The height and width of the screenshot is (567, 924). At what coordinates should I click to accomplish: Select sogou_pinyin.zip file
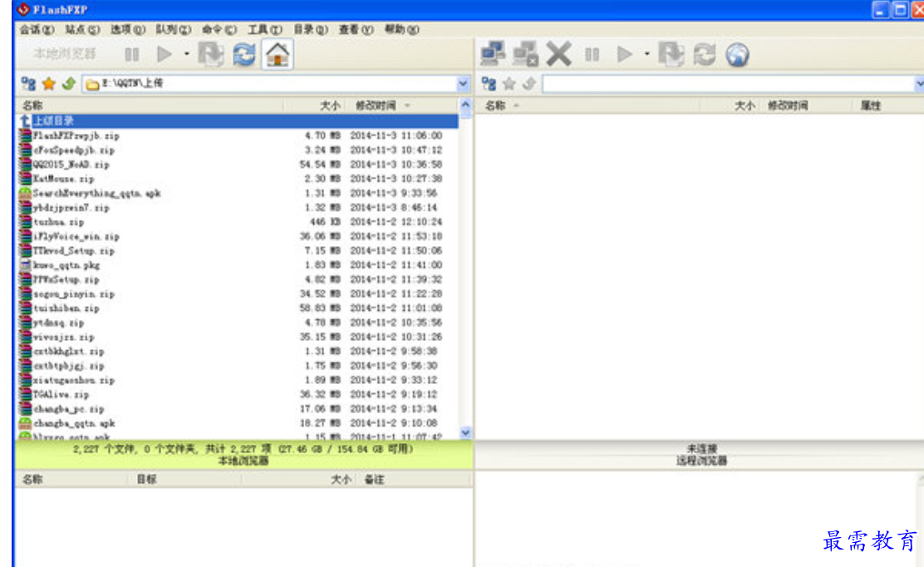(x=74, y=294)
